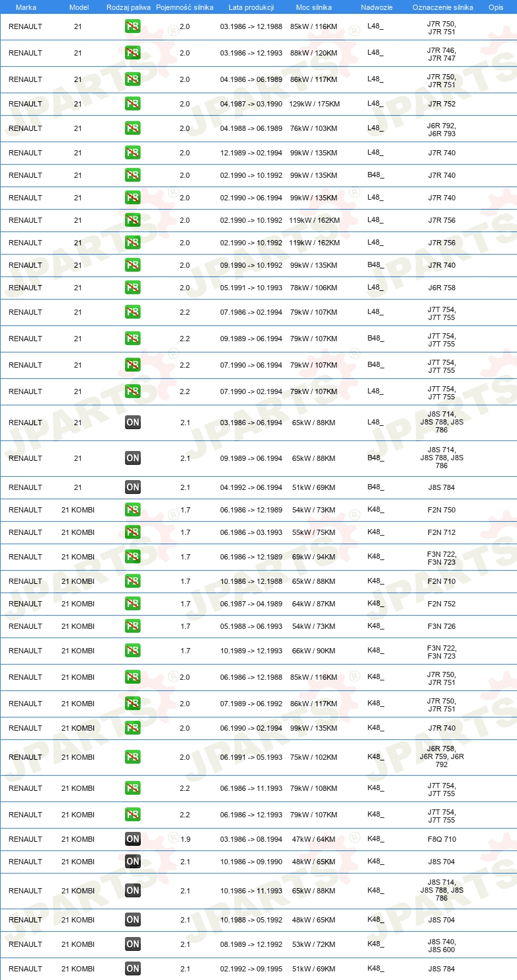Viewport: 517px width, 980px height.
Task: Select the 75kW / 102KM power cell
Action: coord(314,757)
